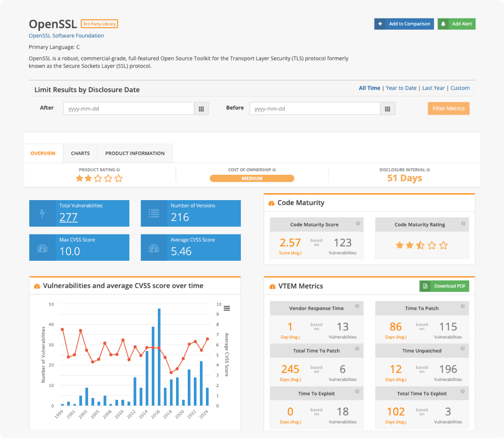
Task: Click the Time Unpatched help icon
Action: pyautogui.click(x=463, y=348)
